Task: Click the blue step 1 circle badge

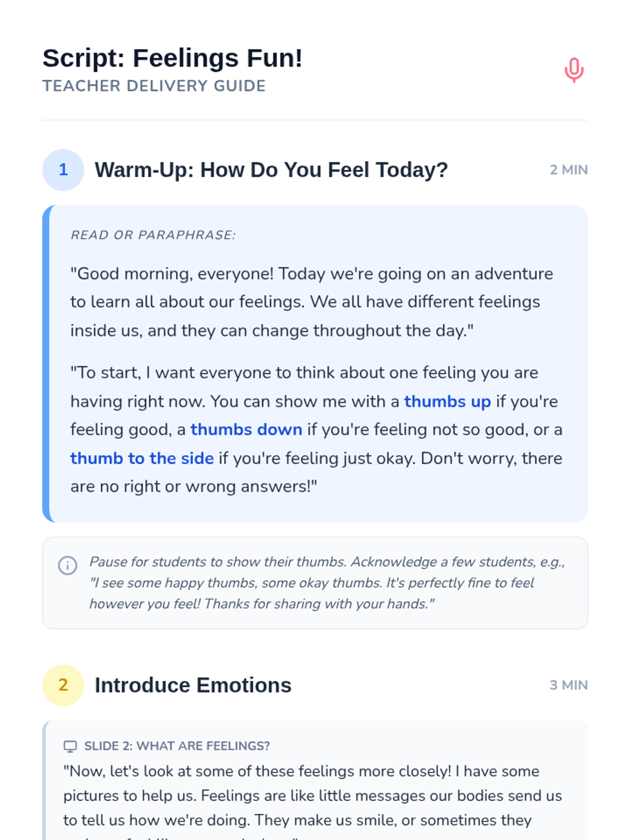Action: (x=63, y=170)
